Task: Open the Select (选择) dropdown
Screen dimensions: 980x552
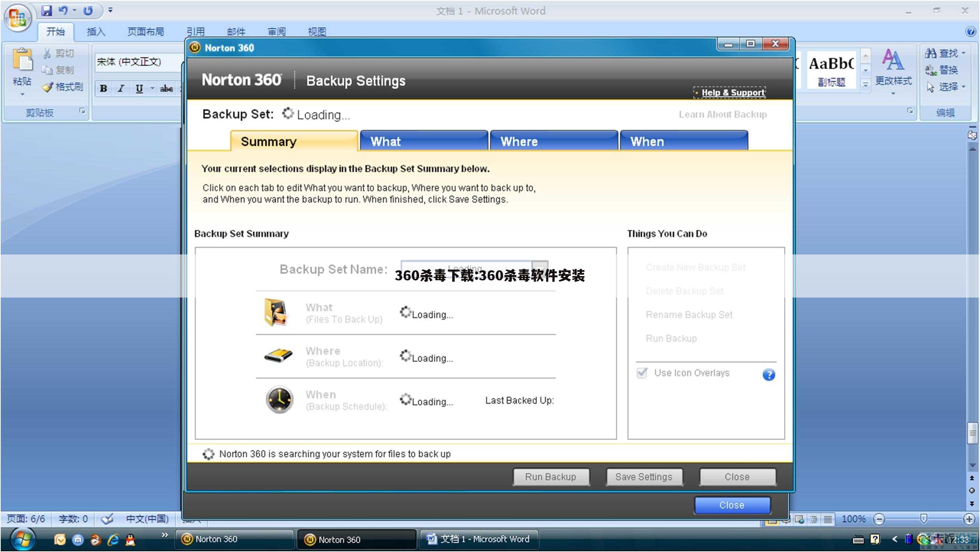Action: coord(945,87)
